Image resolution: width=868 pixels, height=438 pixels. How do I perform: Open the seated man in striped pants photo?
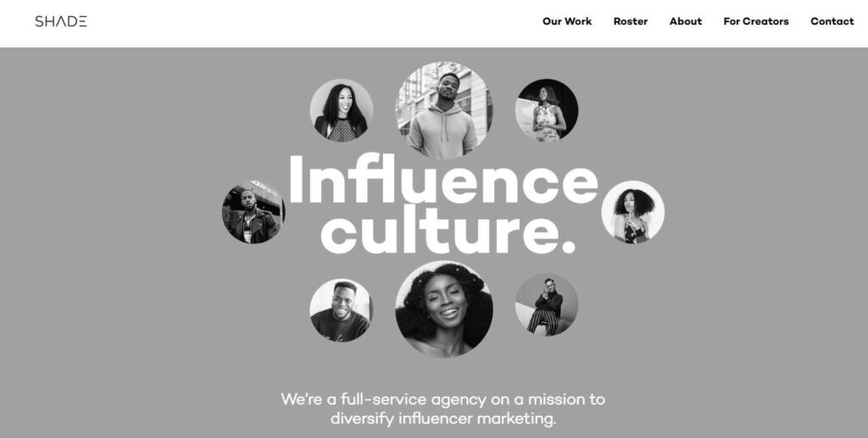[x=547, y=305]
